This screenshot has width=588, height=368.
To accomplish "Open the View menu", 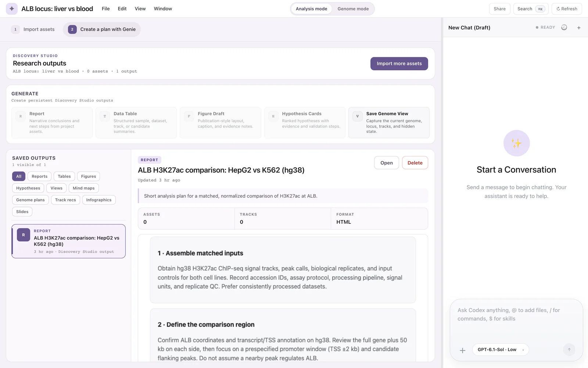I will click(140, 9).
